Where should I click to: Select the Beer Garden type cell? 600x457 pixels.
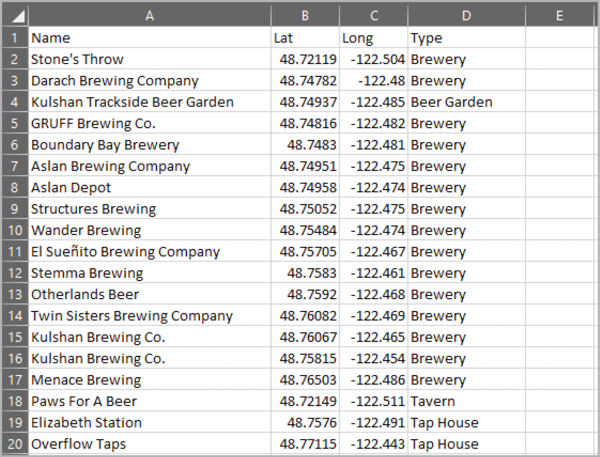(x=466, y=102)
